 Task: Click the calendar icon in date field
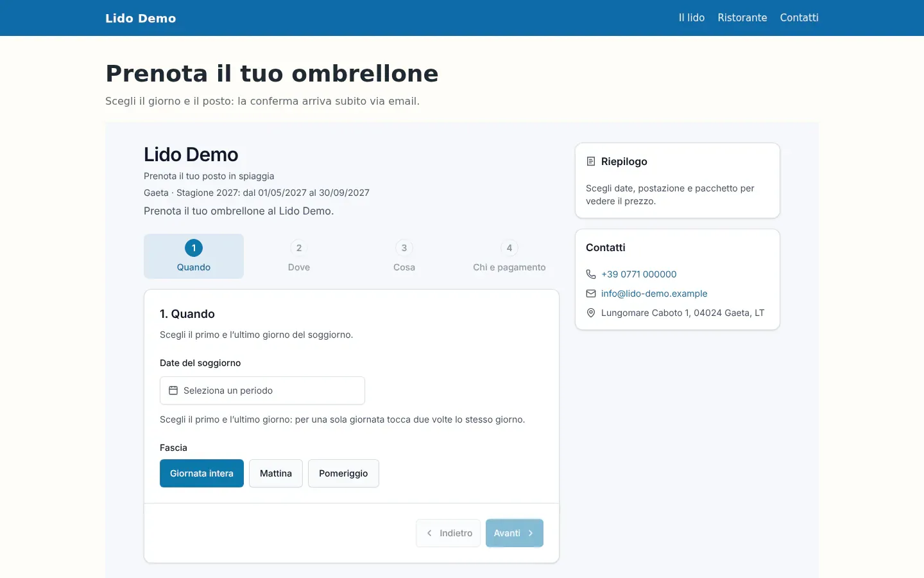(173, 390)
